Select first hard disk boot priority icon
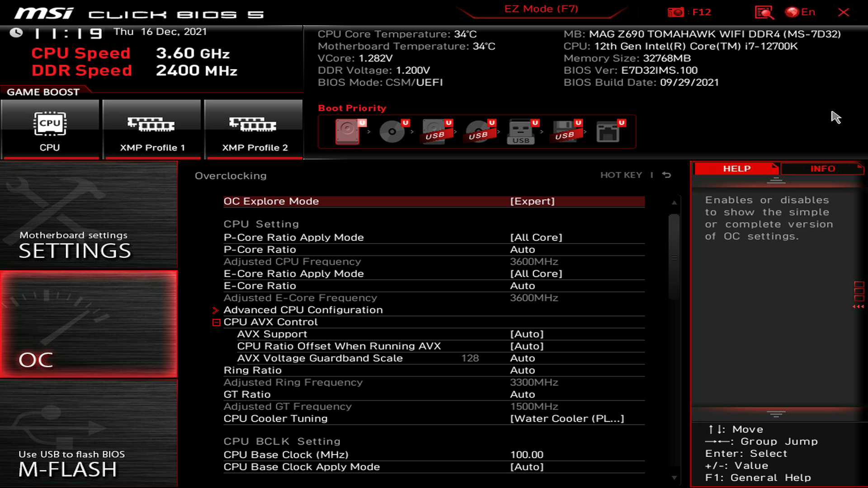868x488 pixels. coord(349,131)
